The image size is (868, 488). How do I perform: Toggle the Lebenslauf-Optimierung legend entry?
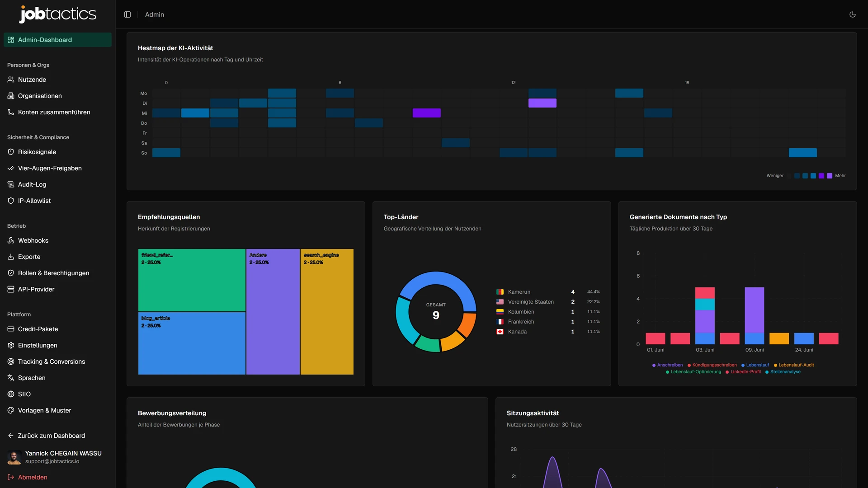click(693, 372)
